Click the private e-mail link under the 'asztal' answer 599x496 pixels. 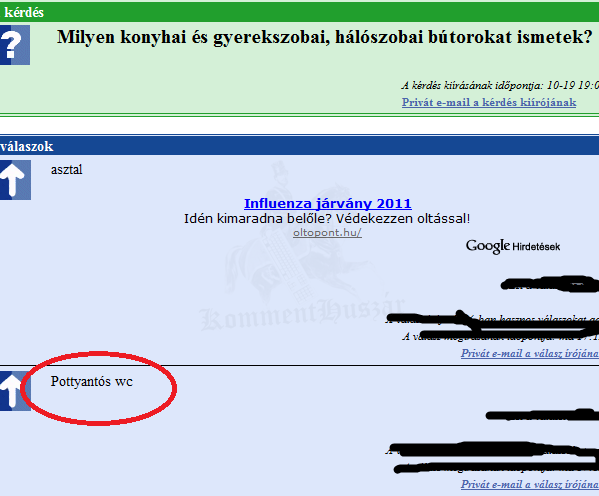pos(530,353)
